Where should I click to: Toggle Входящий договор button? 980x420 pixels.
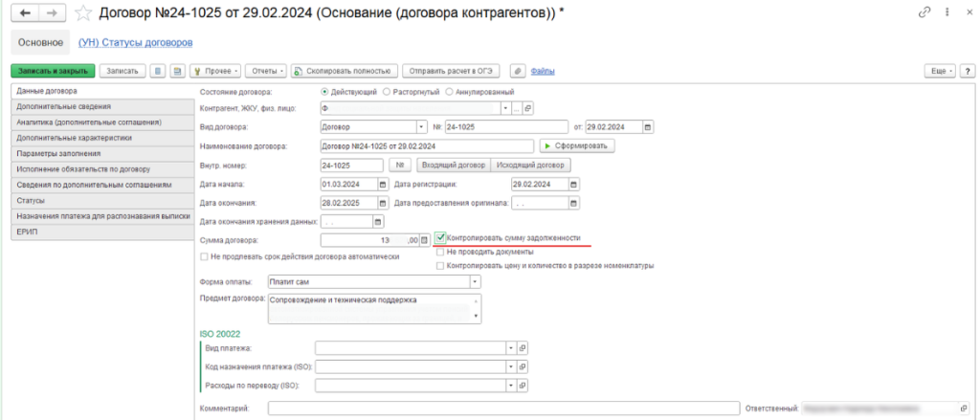click(x=453, y=165)
